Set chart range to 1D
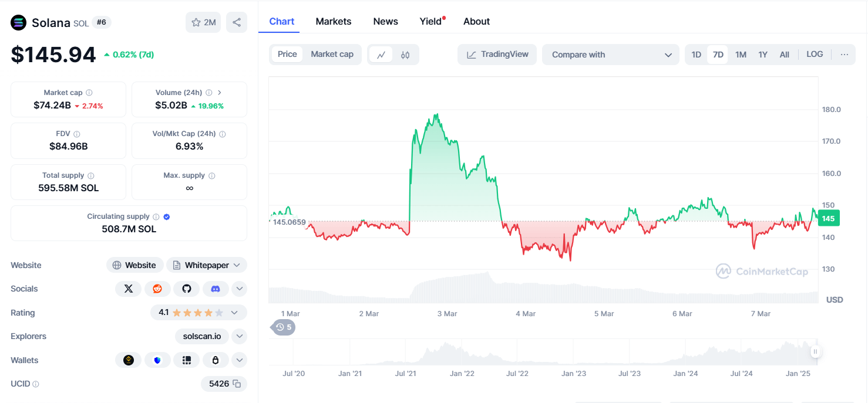The width and height of the screenshot is (868, 403). (697, 55)
